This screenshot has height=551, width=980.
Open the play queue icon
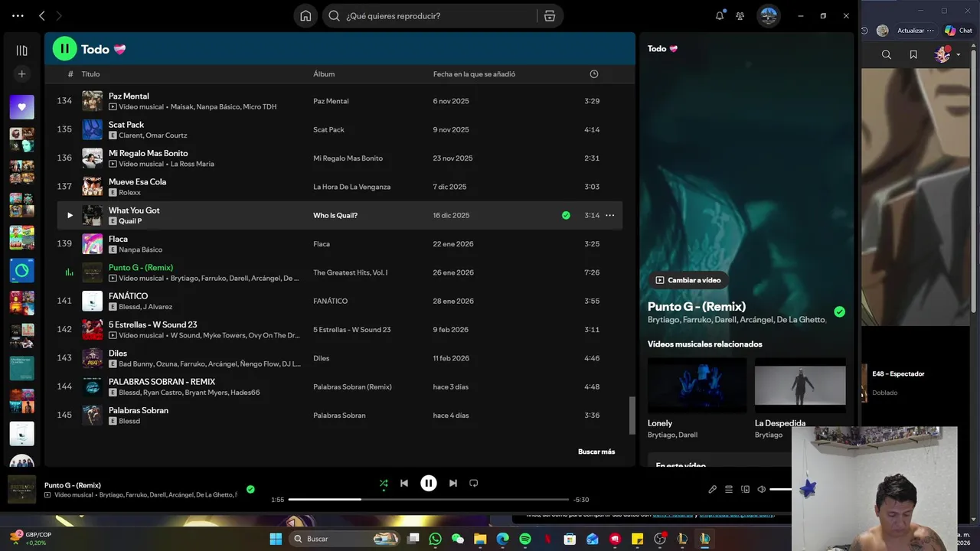[x=729, y=489]
